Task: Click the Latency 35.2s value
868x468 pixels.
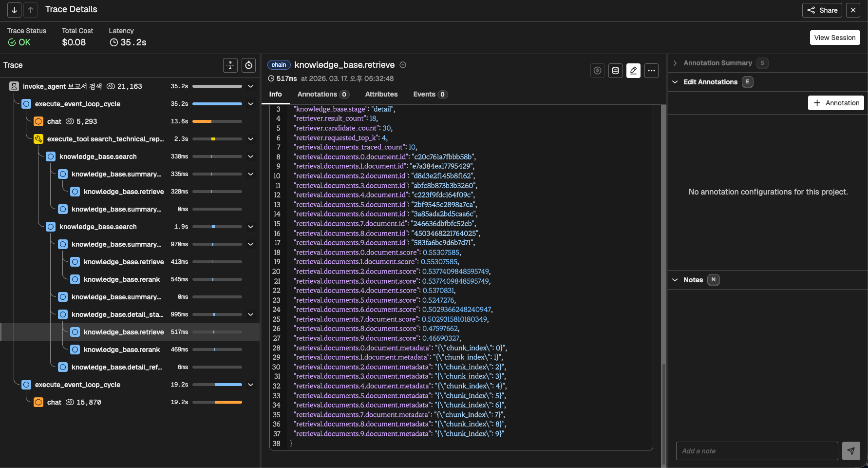Action: [x=128, y=42]
